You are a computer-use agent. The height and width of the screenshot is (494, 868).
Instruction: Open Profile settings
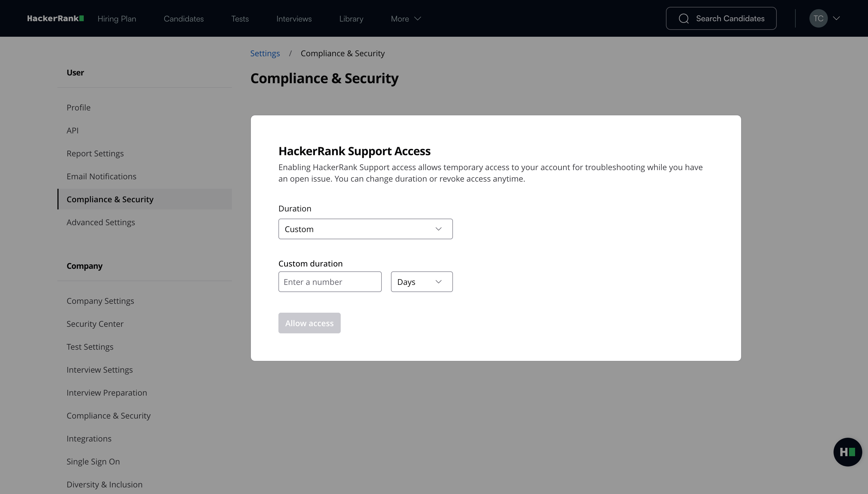[x=78, y=108]
